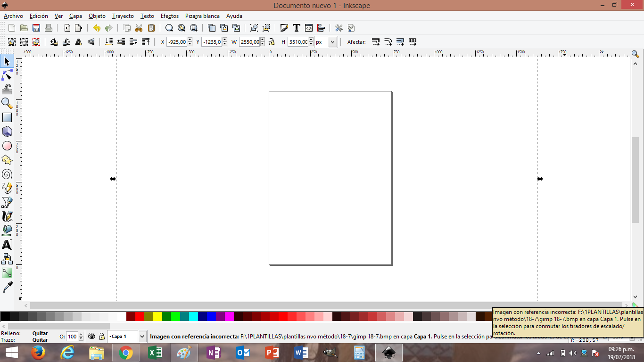Select the Spiral tool

point(7,174)
